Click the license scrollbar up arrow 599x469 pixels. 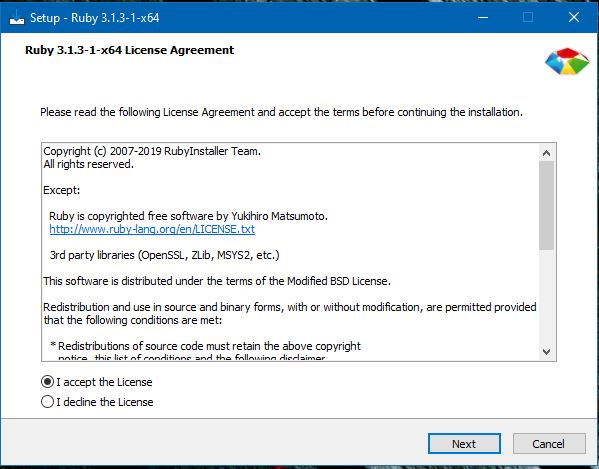click(x=547, y=153)
